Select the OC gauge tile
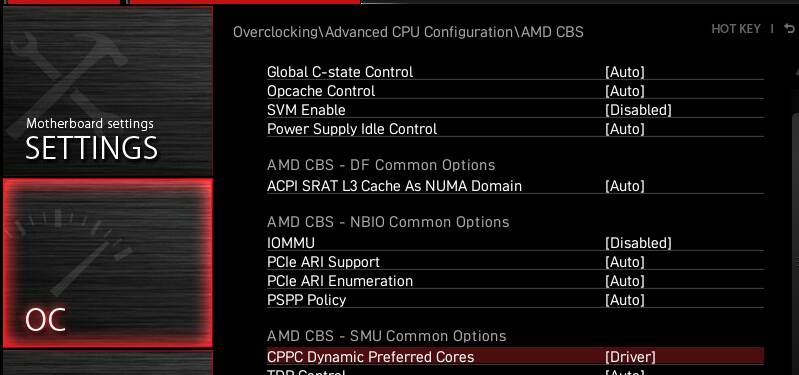This screenshot has width=799, height=375. [x=108, y=263]
